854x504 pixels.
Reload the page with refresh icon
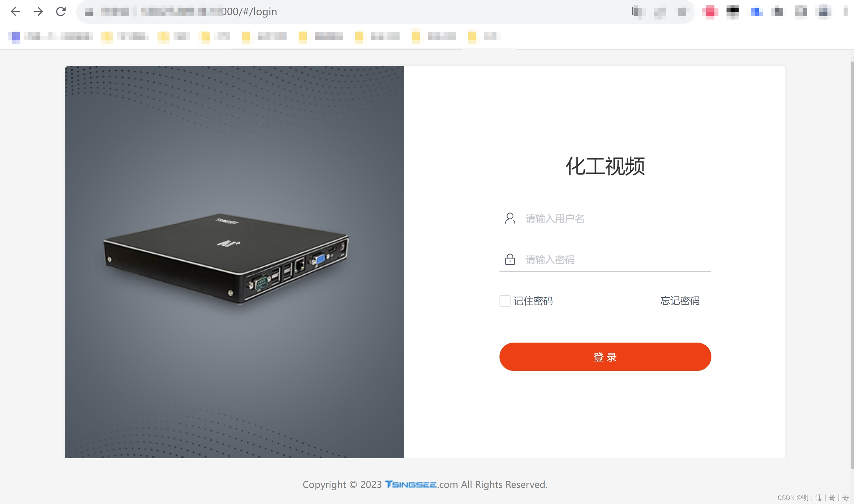pyautogui.click(x=61, y=11)
